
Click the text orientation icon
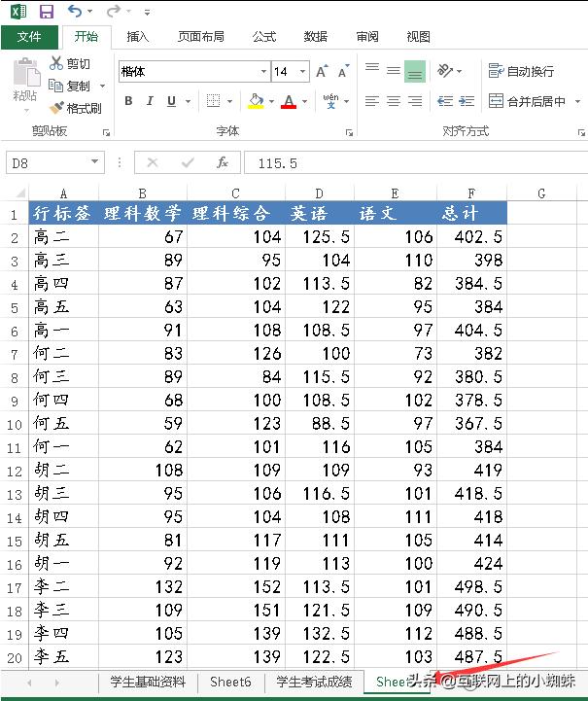(445, 71)
